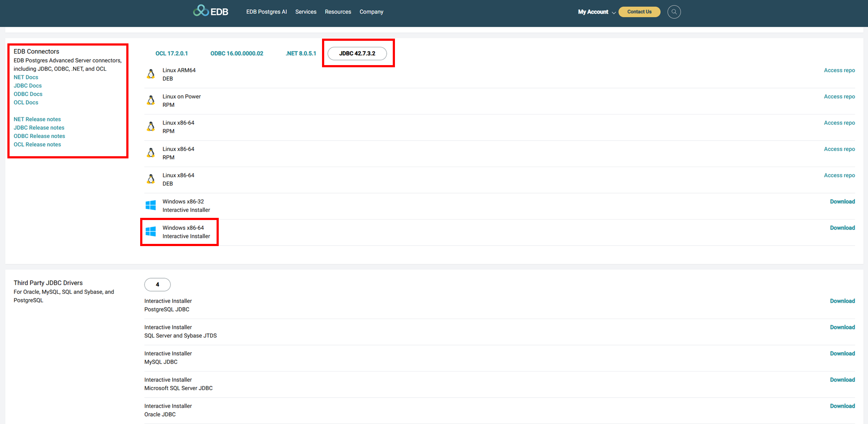The width and height of the screenshot is (868, 424).
Task: Open ODBC Docs link
Action: [28, 94]
